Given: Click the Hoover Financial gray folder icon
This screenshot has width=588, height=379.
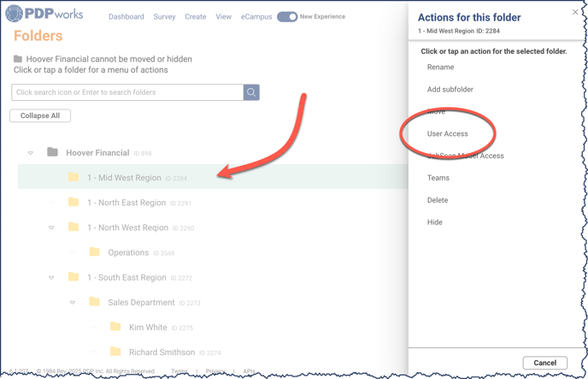Looking at the screenshot, I should (52, 152).
